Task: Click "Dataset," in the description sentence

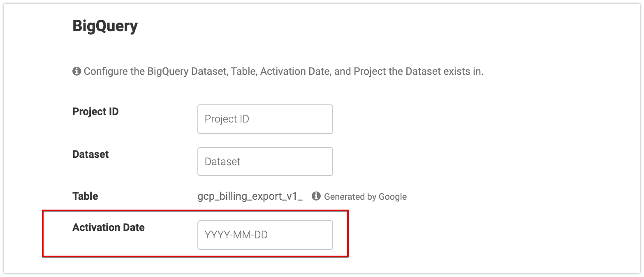Action: [210, 72]
